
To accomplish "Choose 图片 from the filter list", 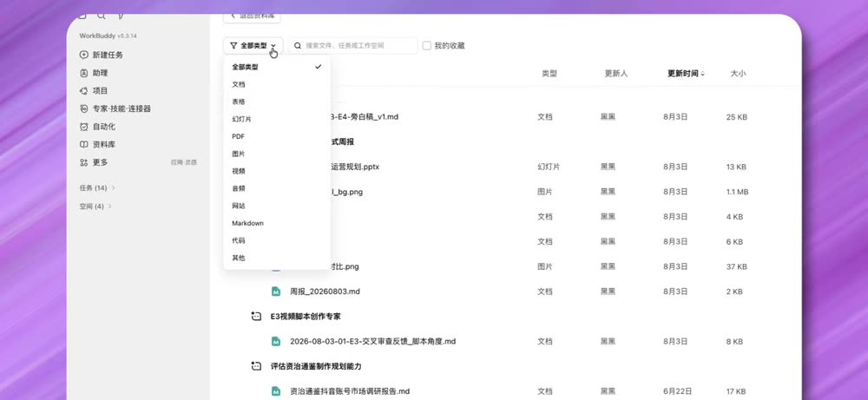I will 277,154.
